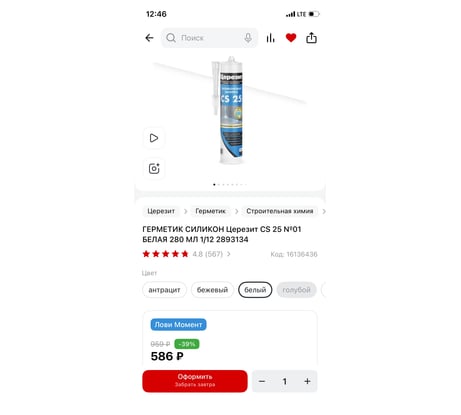
Task: Go back using the arrow icon
Action: 149,38
